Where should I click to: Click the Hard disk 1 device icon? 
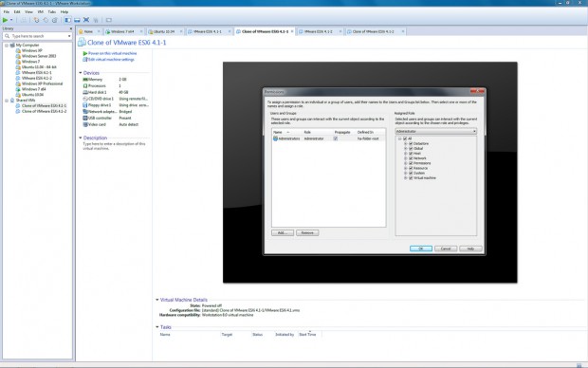tap(85, 92)
